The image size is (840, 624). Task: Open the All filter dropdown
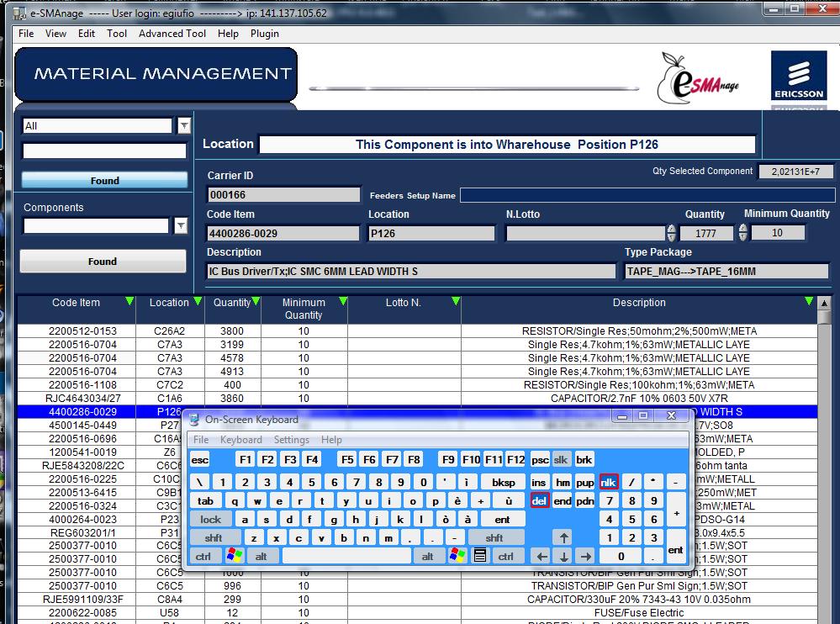pos(184,126)
